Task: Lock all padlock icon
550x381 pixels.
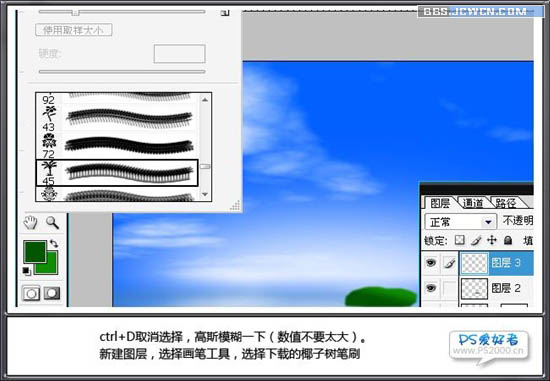Action: (508, 240)
